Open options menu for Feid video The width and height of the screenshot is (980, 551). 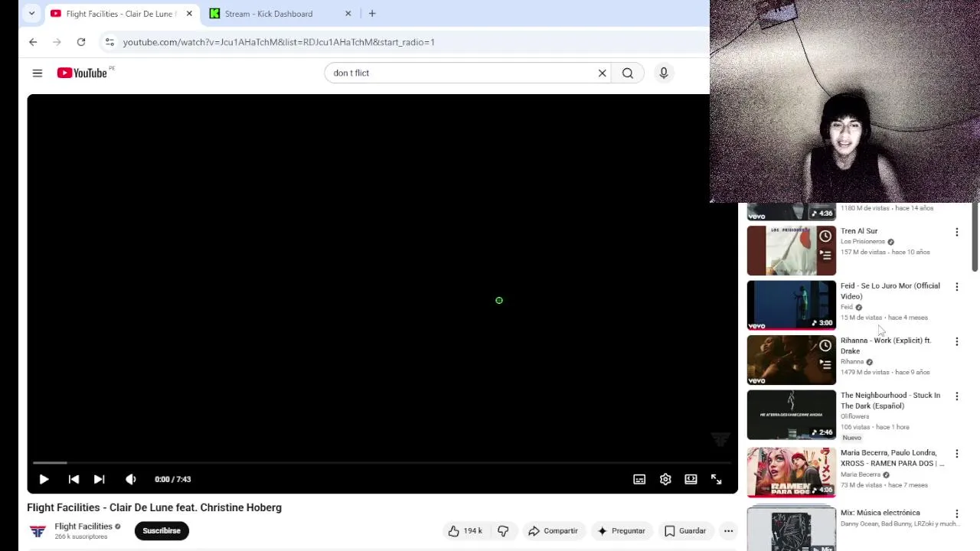click(x=956, y=286)
